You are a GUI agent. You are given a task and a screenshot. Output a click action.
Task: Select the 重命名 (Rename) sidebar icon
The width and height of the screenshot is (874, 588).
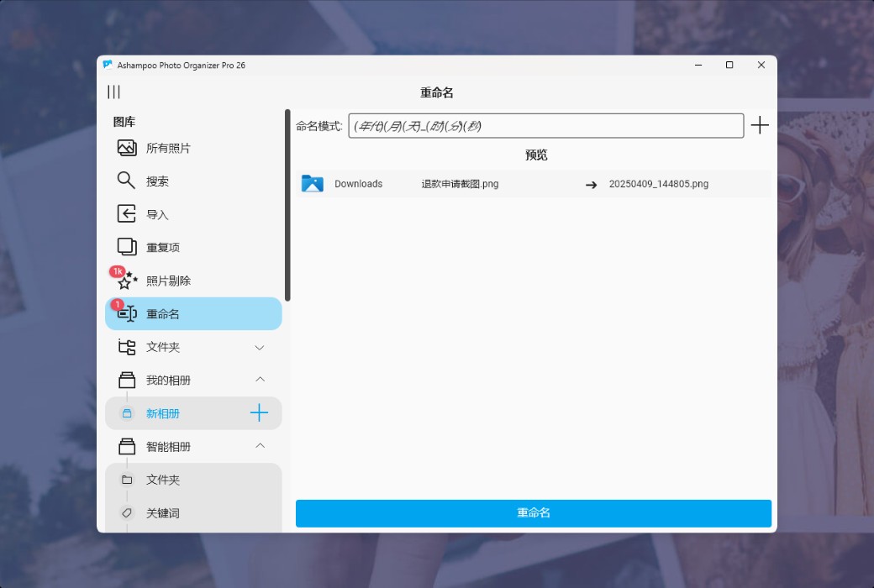126,313
